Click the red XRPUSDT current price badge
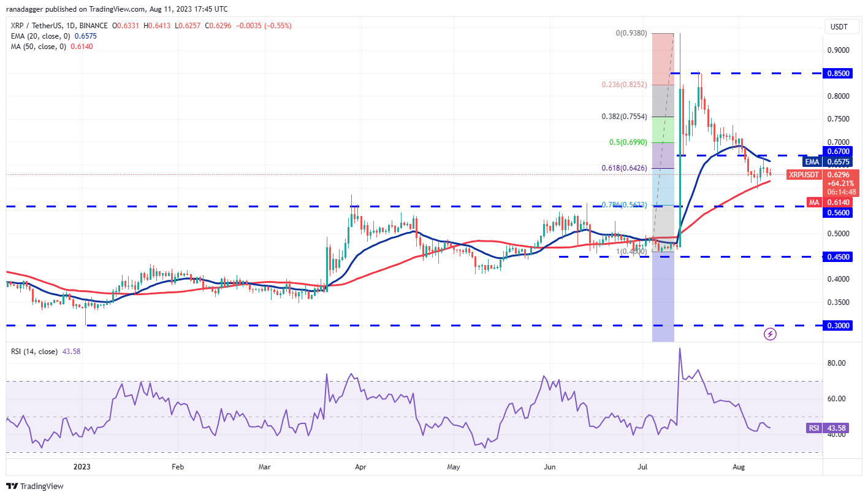This screenshot has width=868, height=497. tap(804, 175)
